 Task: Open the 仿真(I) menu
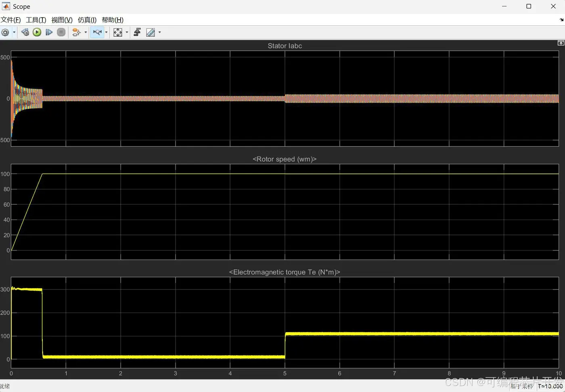click(x=87, y=20)
